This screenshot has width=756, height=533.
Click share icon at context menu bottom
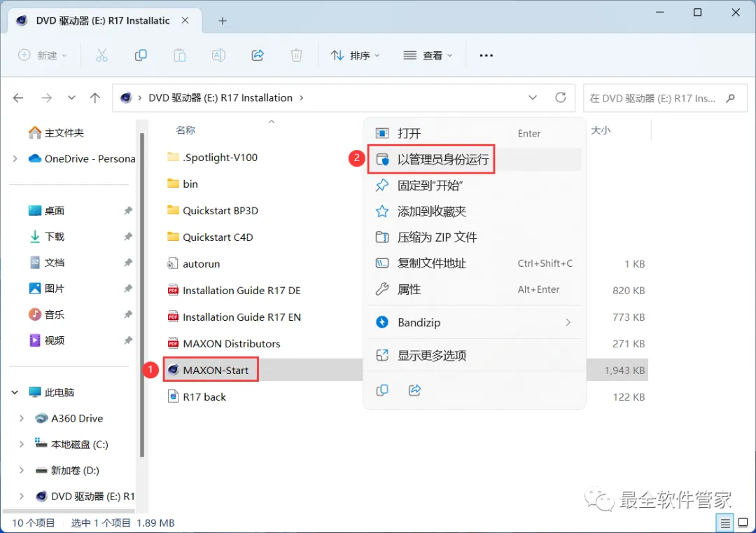point(414,389)
